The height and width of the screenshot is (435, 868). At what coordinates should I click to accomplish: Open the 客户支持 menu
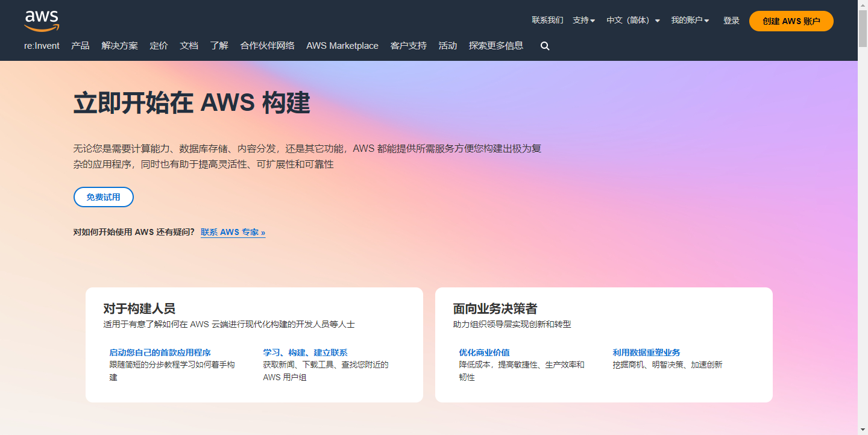[408, 46]
